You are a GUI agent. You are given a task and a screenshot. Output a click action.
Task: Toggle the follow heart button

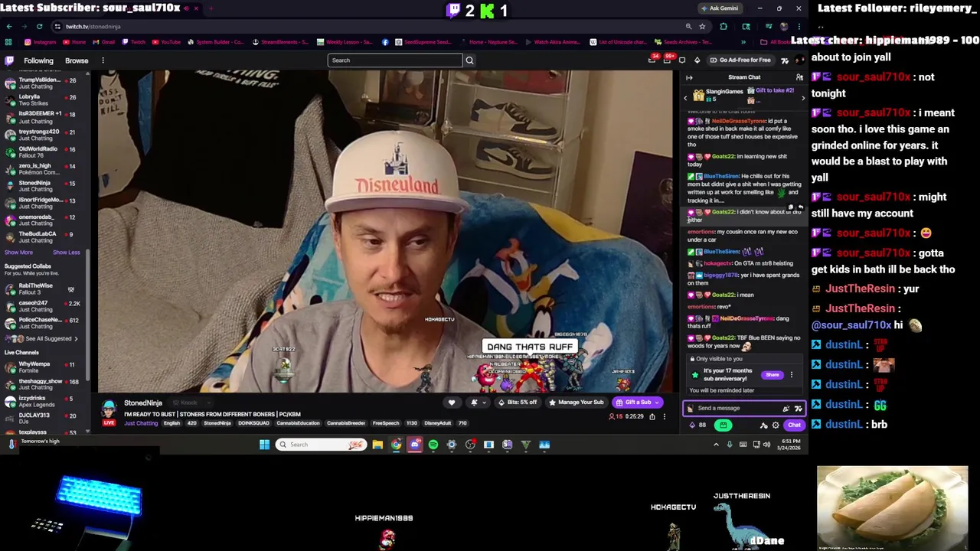pyautogui.click(x=452, y=403)
